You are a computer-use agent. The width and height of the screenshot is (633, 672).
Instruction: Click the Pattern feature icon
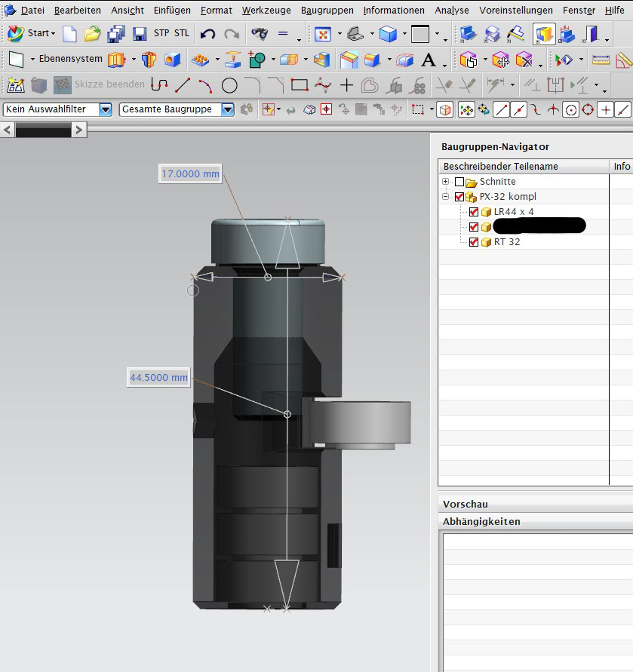[200, 60]
